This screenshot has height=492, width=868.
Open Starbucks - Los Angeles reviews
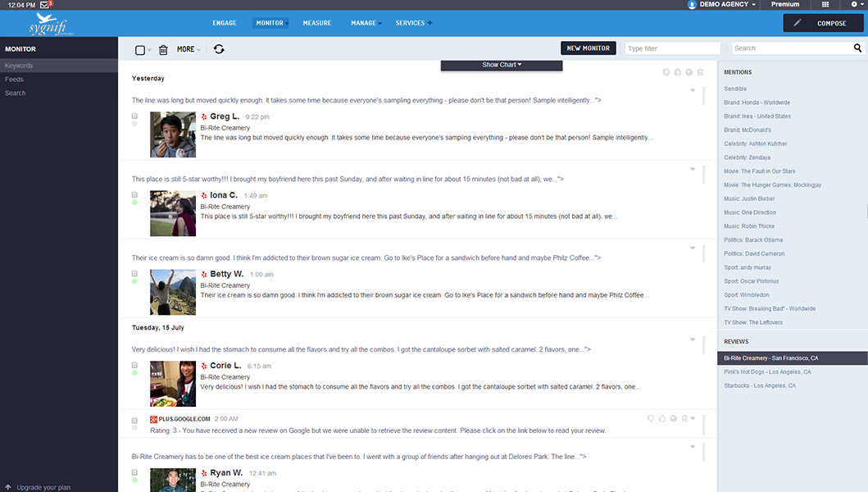pyautogui.click(x=760, y=385)
